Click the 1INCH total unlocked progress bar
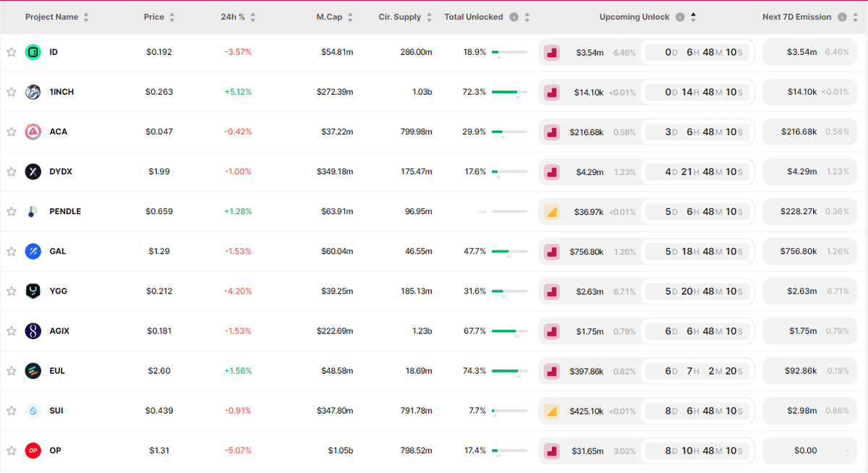The height and width of the screenshot is (473, 868). point(509,92)
